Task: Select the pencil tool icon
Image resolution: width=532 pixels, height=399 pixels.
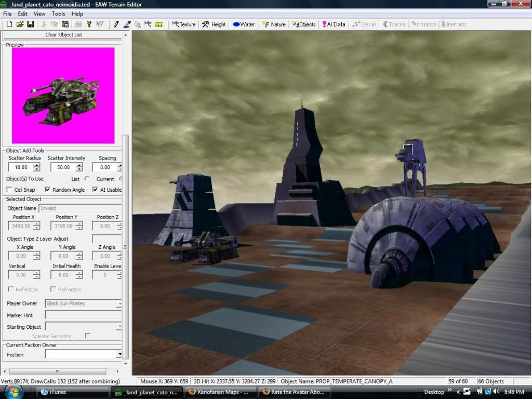Action: (116, 24)
